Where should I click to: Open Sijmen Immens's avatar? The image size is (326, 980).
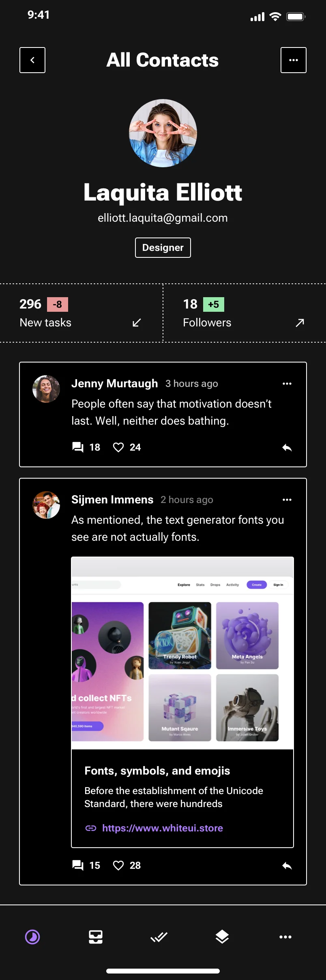tap(46, 505)
